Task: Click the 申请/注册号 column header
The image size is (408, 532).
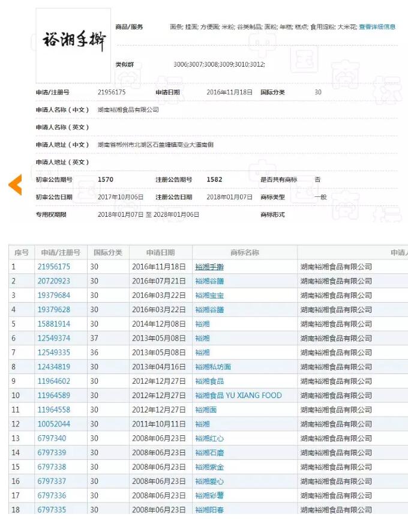Action: pos(61,252)
